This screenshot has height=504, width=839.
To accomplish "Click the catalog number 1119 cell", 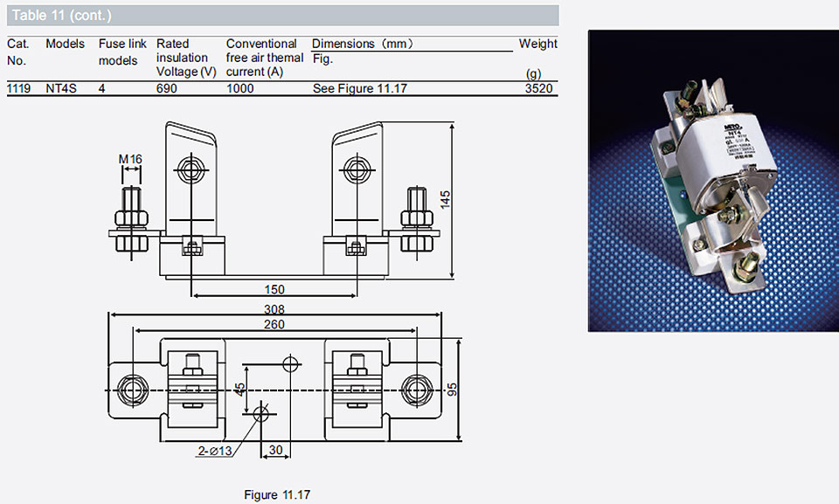I will pos(18,88).
